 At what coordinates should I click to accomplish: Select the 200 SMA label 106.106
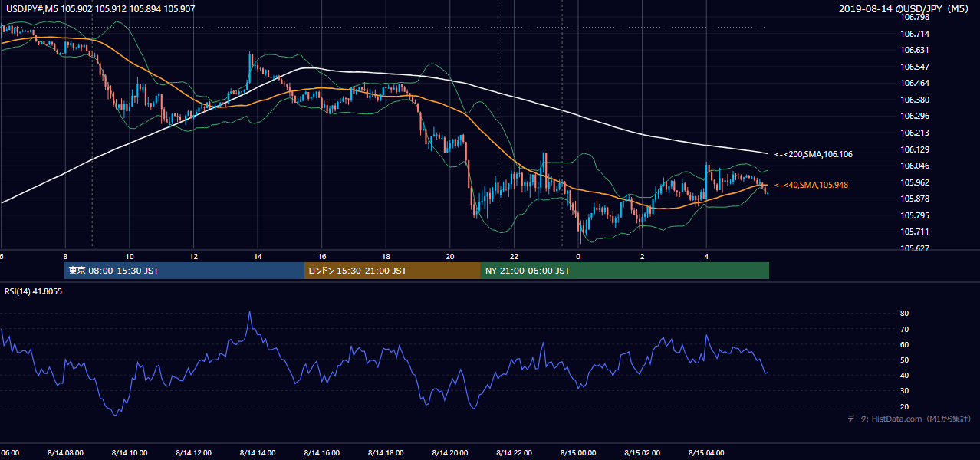click(813, 154)
